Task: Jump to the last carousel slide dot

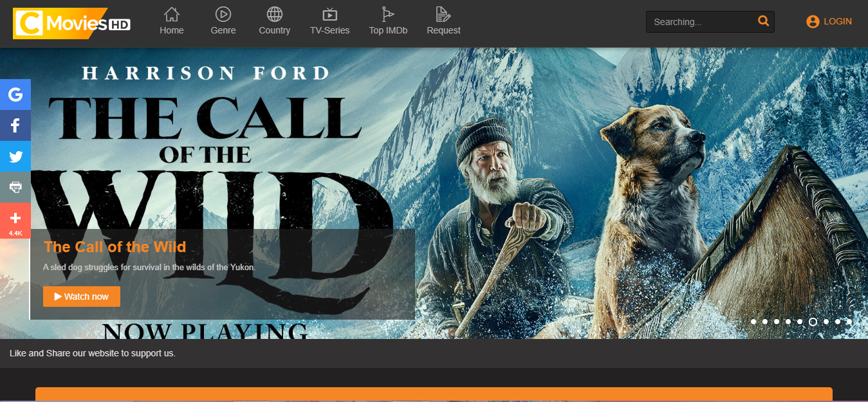Action: 849,322
